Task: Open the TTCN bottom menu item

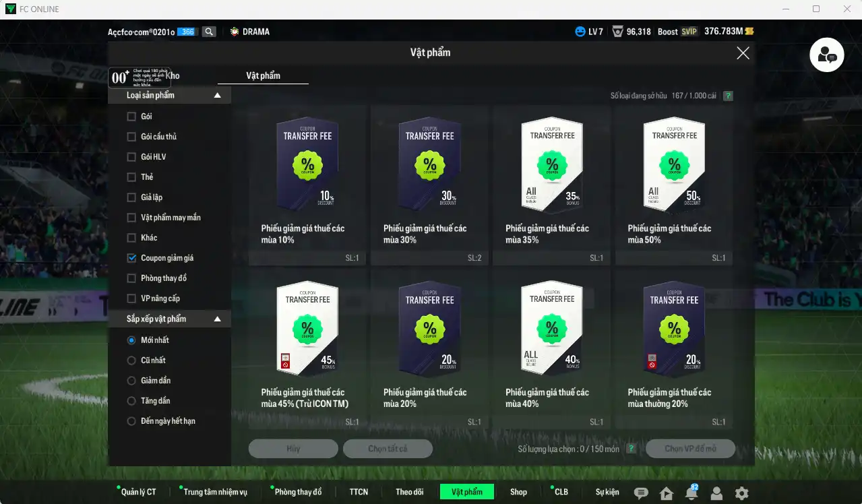Action: [x=359, y=492]
